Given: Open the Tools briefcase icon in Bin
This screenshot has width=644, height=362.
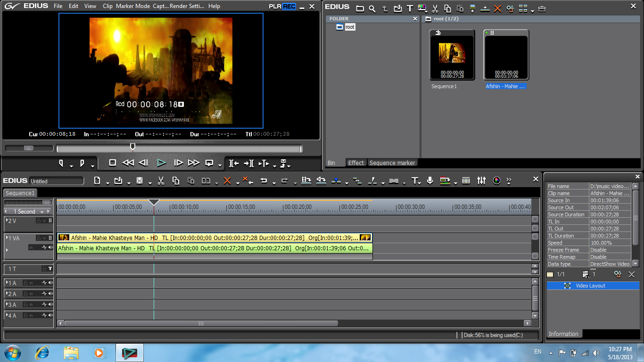Looking at the screenshot, I should coord(542,8).
